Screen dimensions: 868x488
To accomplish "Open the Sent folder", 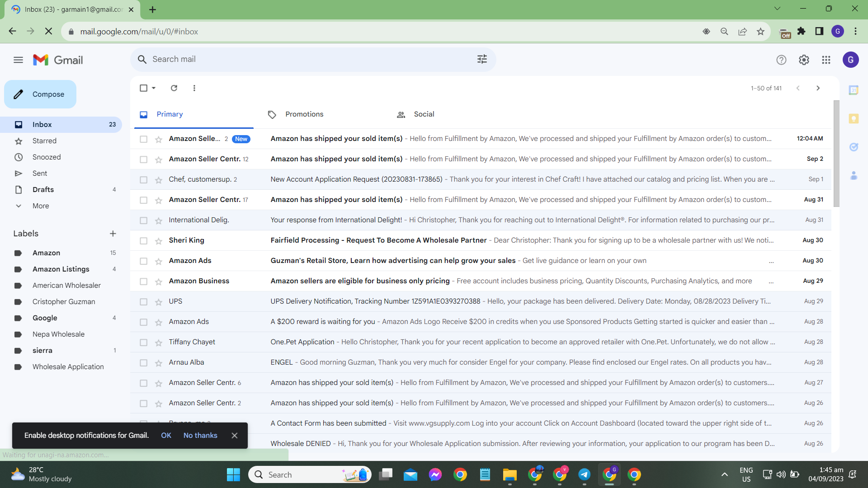I will [61, 174].
